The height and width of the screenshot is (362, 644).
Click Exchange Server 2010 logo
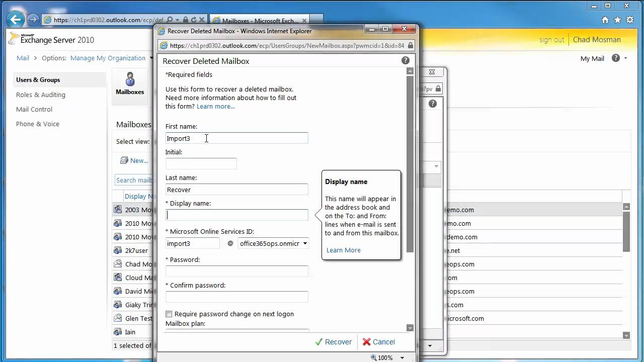(51, 39)
